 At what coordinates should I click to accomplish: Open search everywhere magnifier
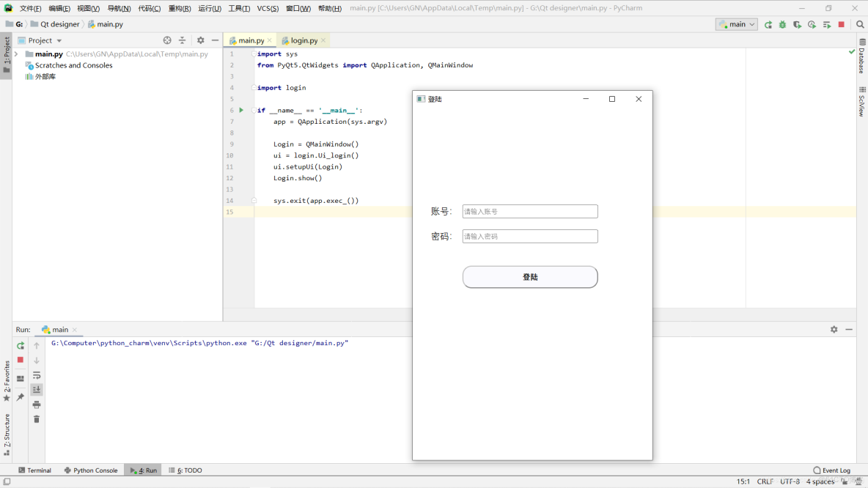pyautogui.click(x=860, y=23)
